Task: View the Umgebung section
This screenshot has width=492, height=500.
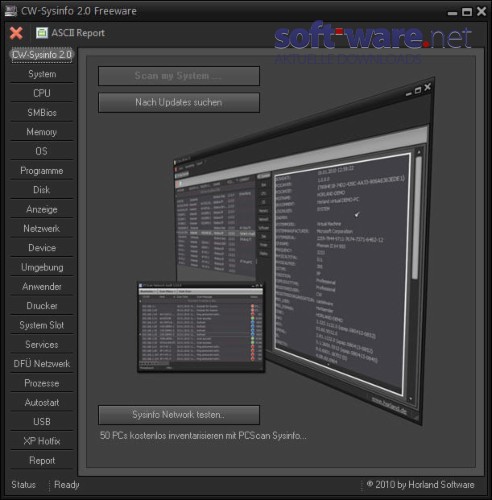Action: pyautogui.click(x=42, y=267)
